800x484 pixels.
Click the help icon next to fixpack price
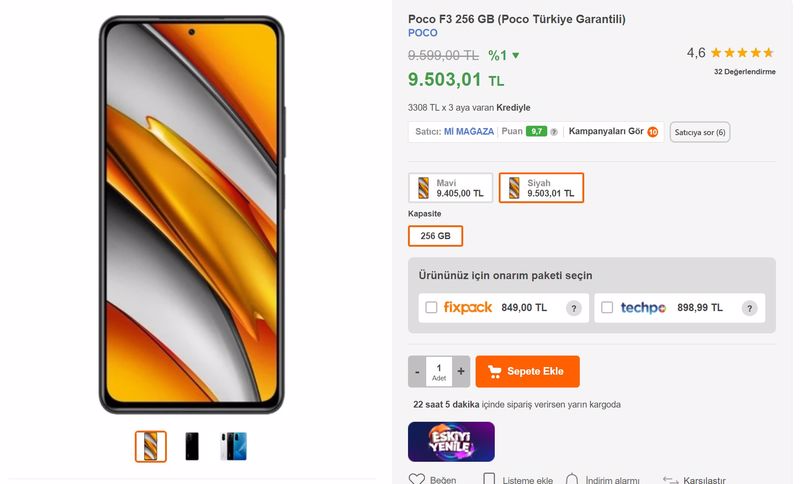(574, 308)
